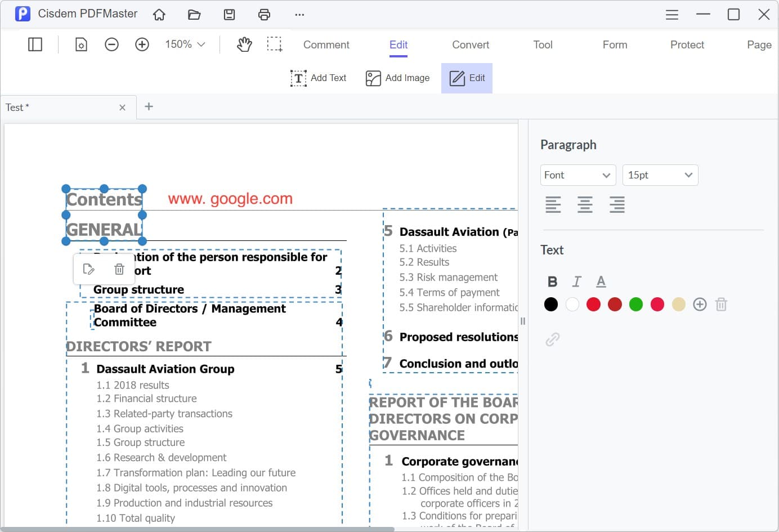The height and width of the screenshot is (532, 779).
Task: Click the Add Text tool
Action: [319, 78]
